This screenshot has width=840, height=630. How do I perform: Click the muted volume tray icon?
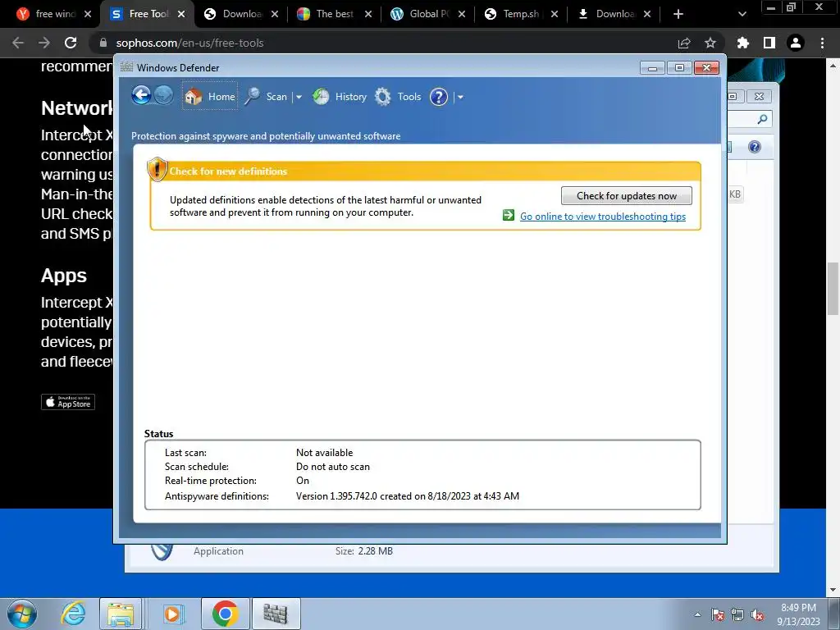click(757, 614)
